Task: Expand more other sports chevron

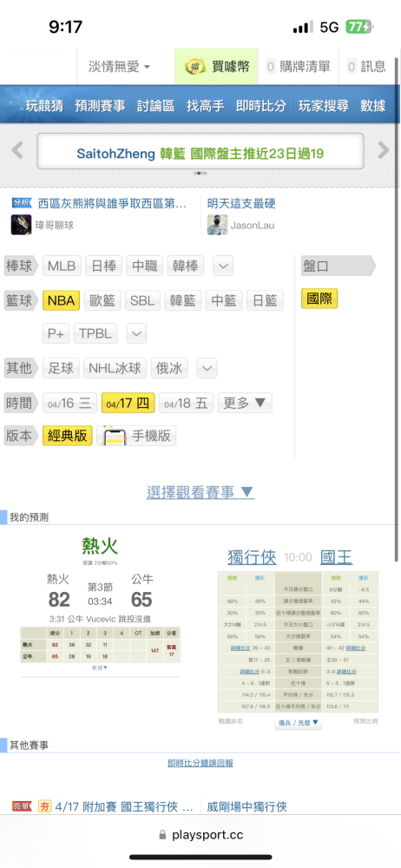Action: pyautogui.click(x=207, y=368)
